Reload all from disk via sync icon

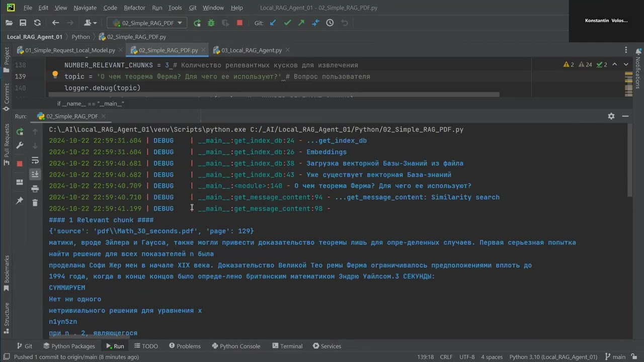point(37,23)
